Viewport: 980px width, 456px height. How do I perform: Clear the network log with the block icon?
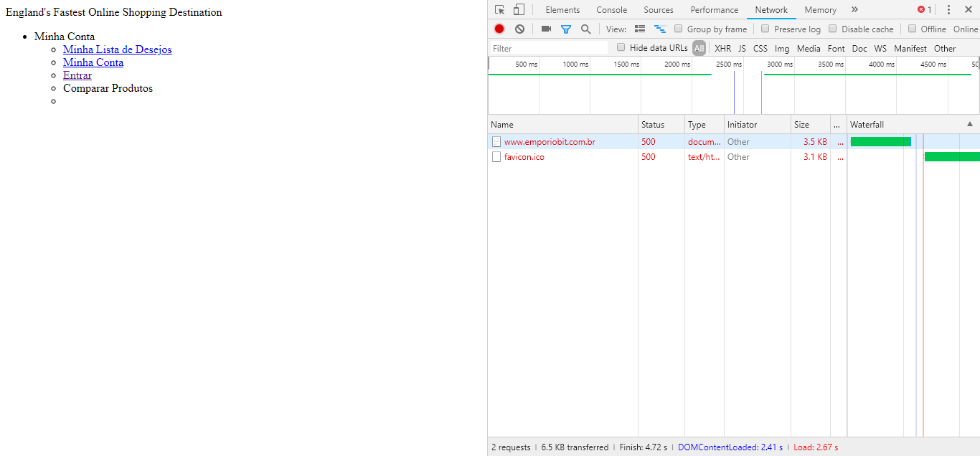point(519,29)
